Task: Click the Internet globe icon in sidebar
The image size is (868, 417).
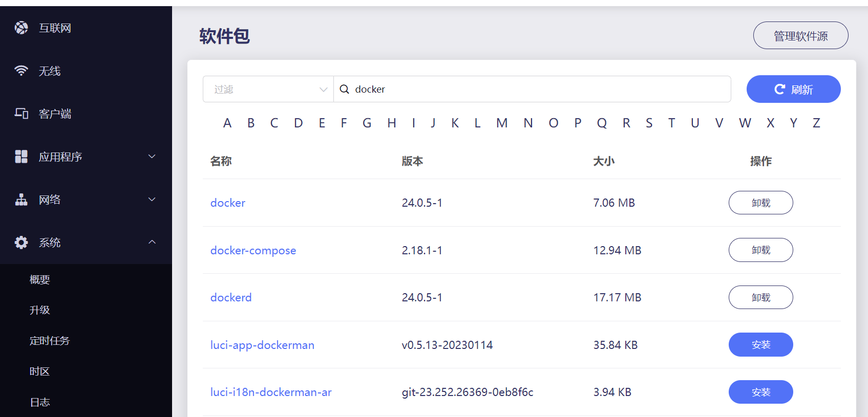Action: [22, 28]
